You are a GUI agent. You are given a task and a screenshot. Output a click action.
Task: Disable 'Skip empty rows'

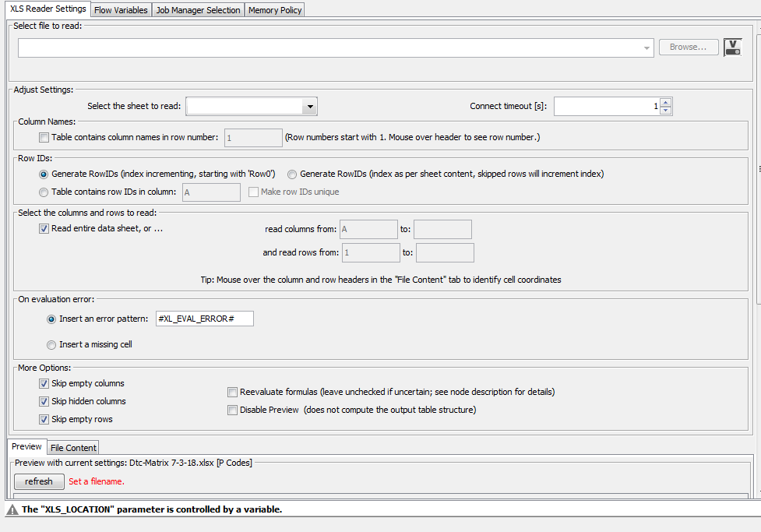[44, 419]
